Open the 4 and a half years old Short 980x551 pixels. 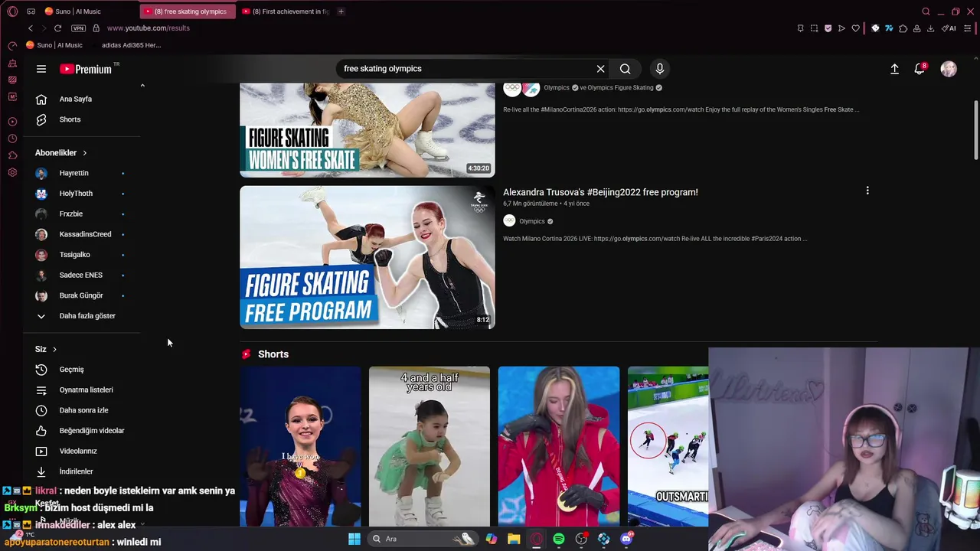pos(430,447)
